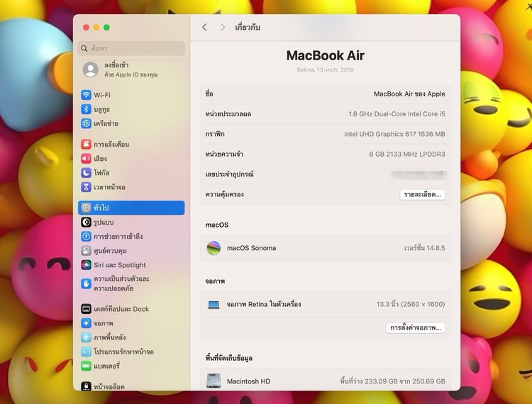
Task: Click the macOS Sonoma logo icon
Action: (214, 248)
